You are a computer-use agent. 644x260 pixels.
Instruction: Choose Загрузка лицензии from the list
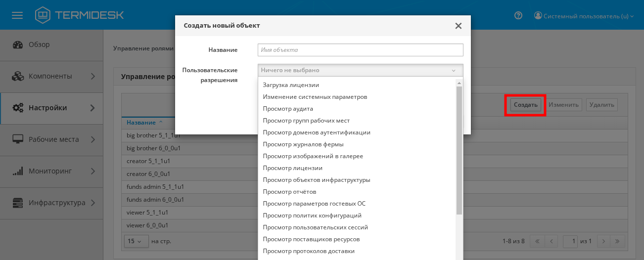pyautogui.click(x=291, y=85)
